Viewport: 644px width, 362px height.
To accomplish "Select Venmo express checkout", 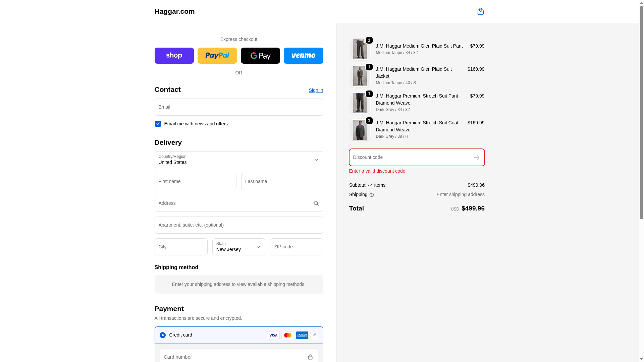I will point(303,56).
